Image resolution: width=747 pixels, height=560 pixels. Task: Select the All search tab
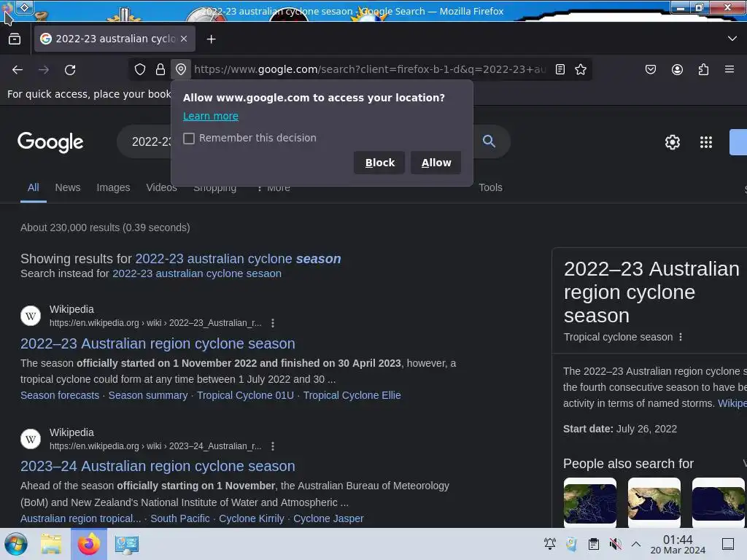34,187
